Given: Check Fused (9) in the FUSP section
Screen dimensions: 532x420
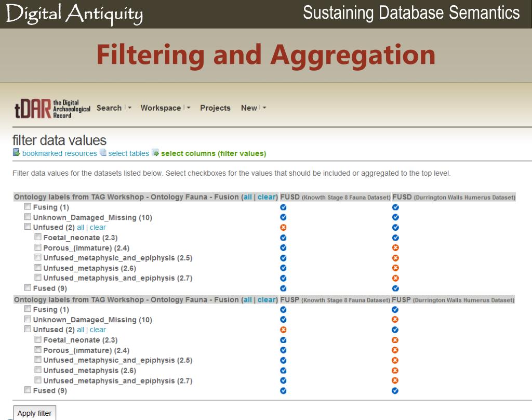Looking at the screenshot, I should pyautogui.click(x=28, y=390).
